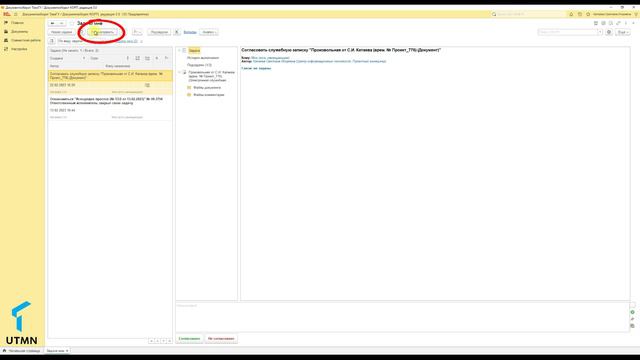Open the dropdown arrow after the user name

[x=636, y=14]
